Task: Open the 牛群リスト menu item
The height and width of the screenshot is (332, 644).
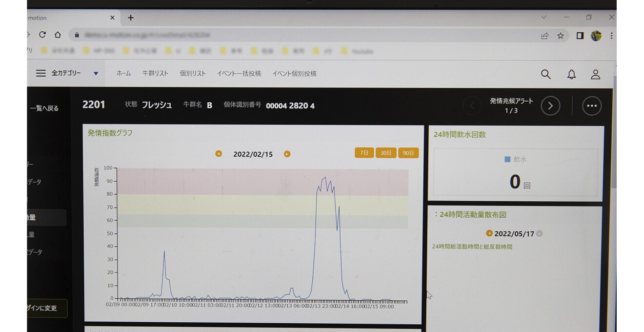Action: [x=155, y=74]
